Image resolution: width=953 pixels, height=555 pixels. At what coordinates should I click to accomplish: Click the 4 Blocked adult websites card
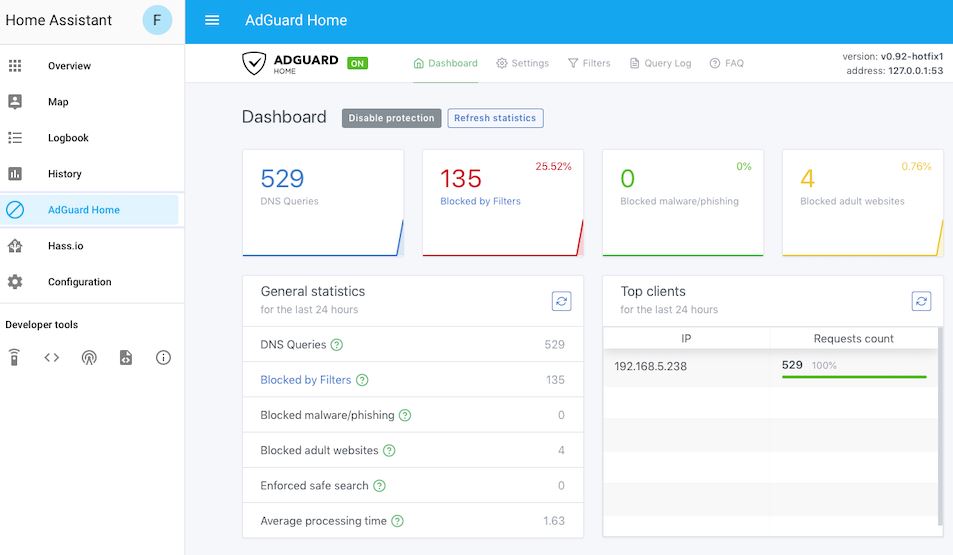pos(862,203)
